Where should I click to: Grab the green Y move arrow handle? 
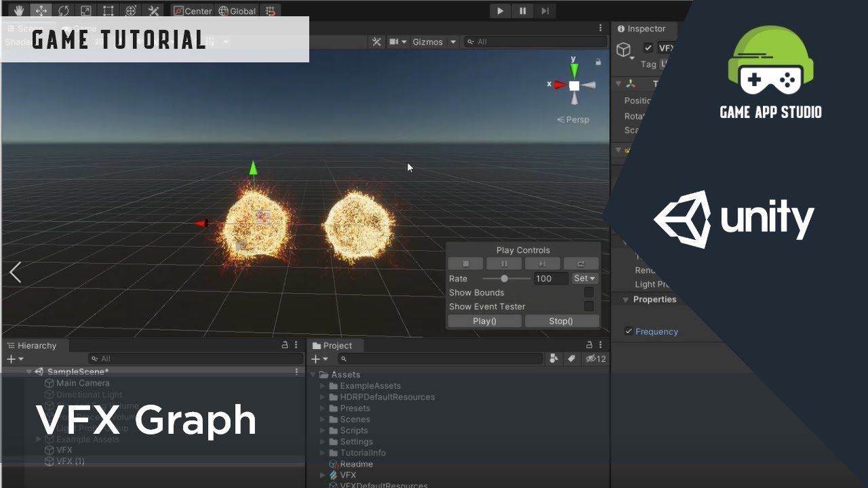(x=254, y=168)
